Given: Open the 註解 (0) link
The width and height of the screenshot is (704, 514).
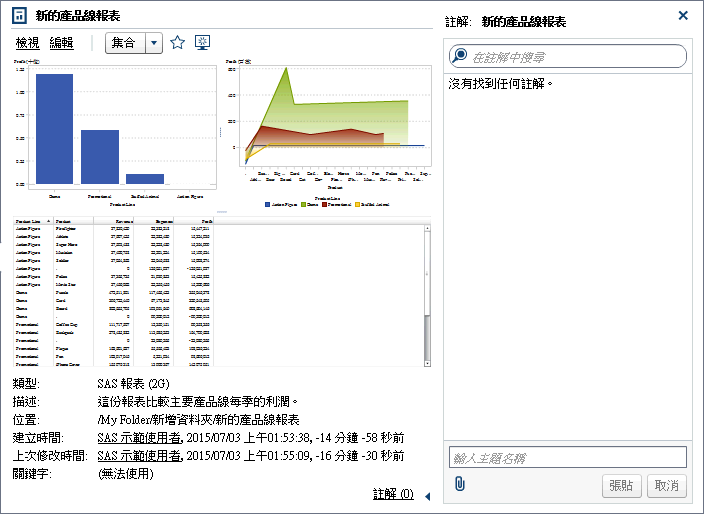Looking at the screenshot, I should click(393, 494).
